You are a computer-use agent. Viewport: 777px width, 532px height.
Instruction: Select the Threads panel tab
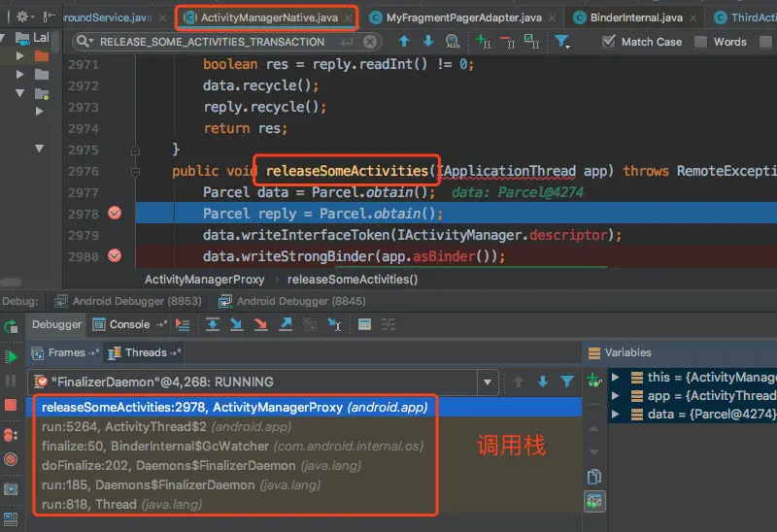click(x=144, y=352)
